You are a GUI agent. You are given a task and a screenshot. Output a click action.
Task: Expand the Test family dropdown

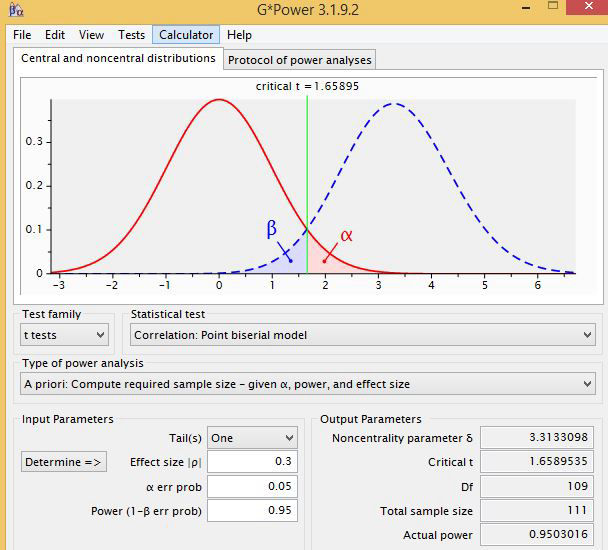pos(65,335)
